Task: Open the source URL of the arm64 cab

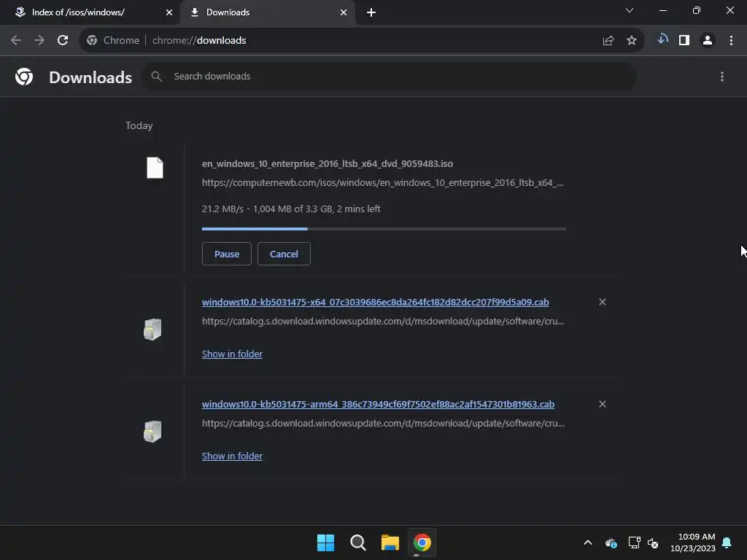Action: tap(383, 424)
